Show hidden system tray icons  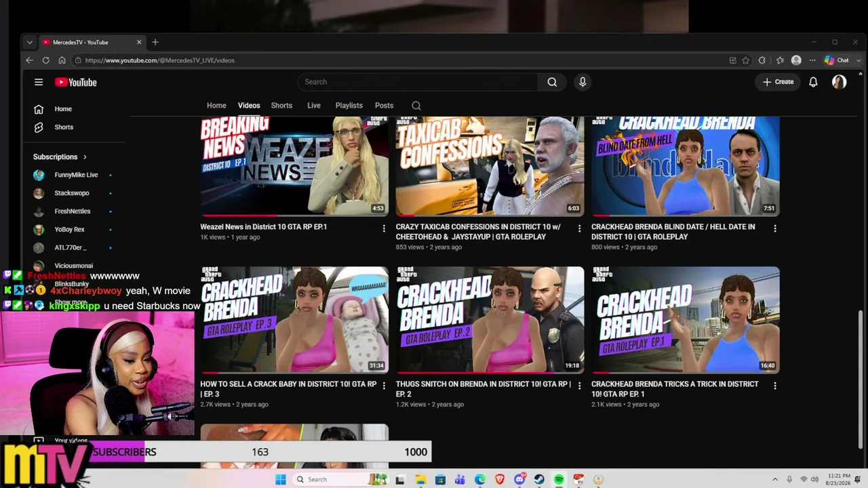coord(775,479)
